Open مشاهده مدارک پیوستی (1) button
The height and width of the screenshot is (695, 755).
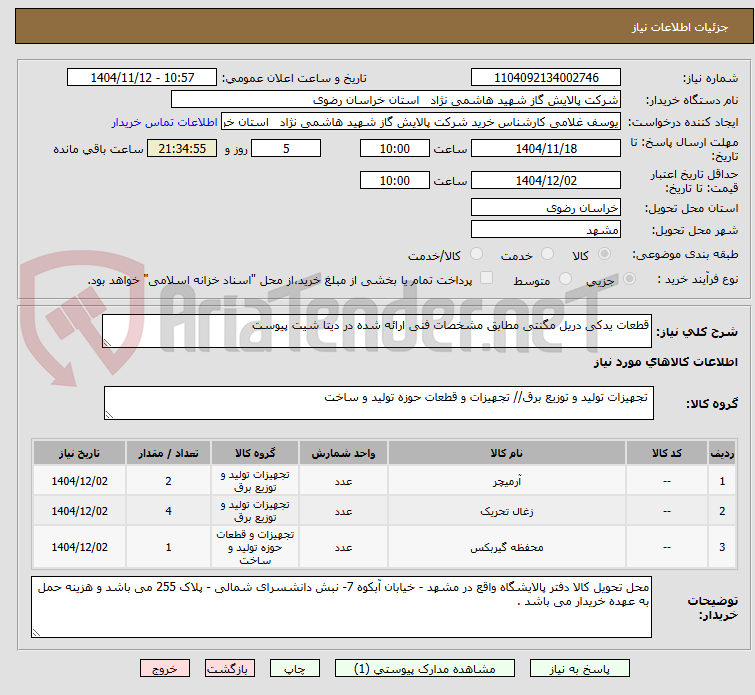click(425, 669)
